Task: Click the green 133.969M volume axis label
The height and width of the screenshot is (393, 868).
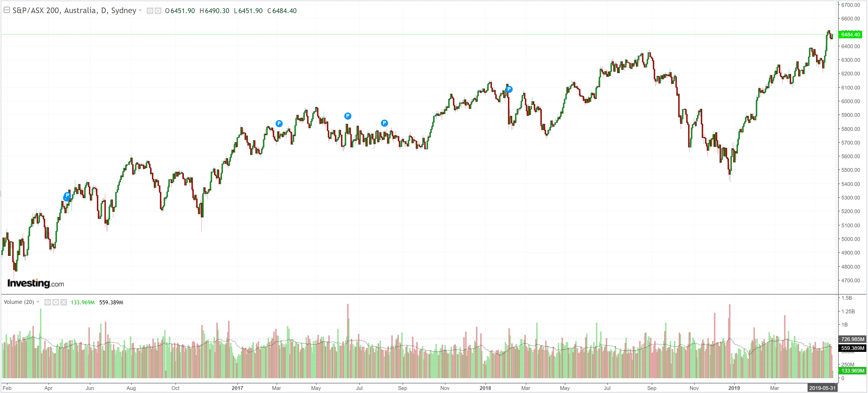Action: point(852,370)
